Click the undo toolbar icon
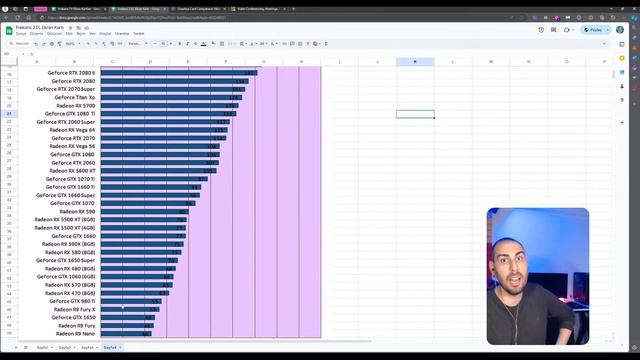This screenshot has height=360, width=640. [x=36, y=44]
